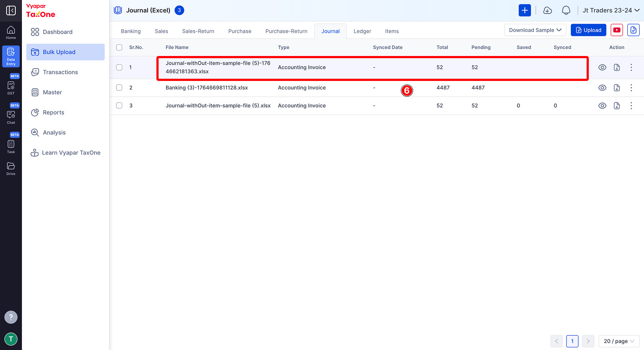Open the GST section in left rail
Viewport: 644px width, 350px height.
tap(11, 87)
